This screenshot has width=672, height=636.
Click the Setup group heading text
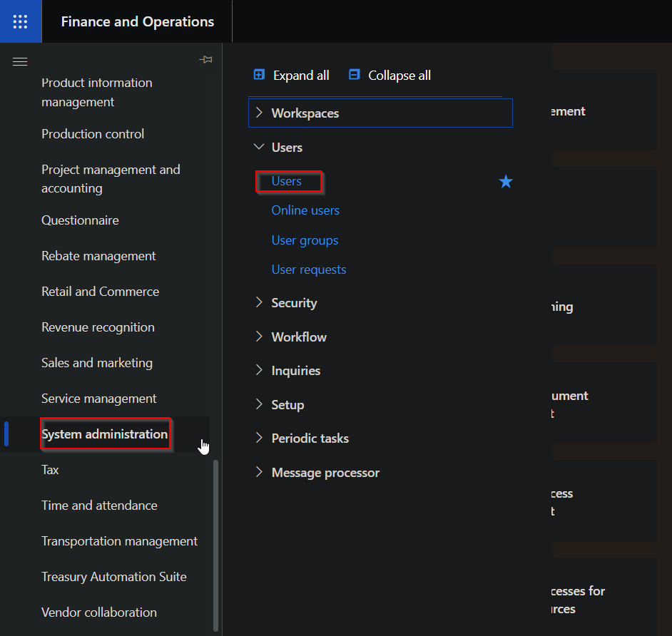(x=287, y=405)
